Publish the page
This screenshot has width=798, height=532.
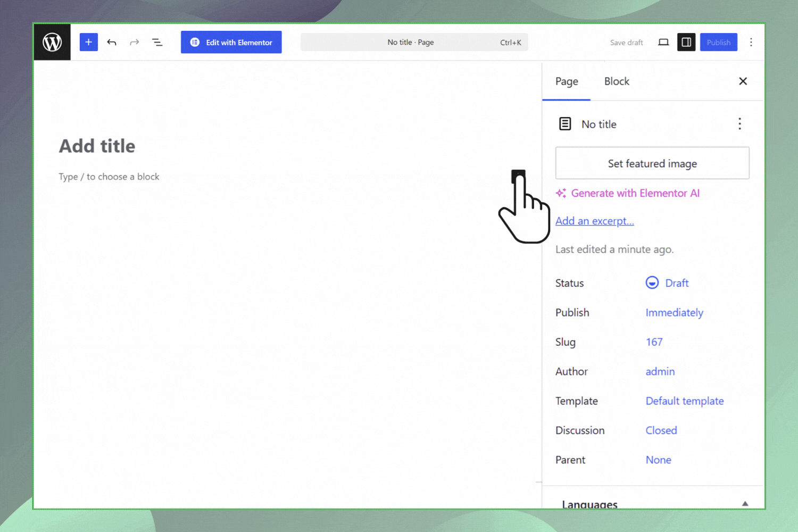point(719,42)
